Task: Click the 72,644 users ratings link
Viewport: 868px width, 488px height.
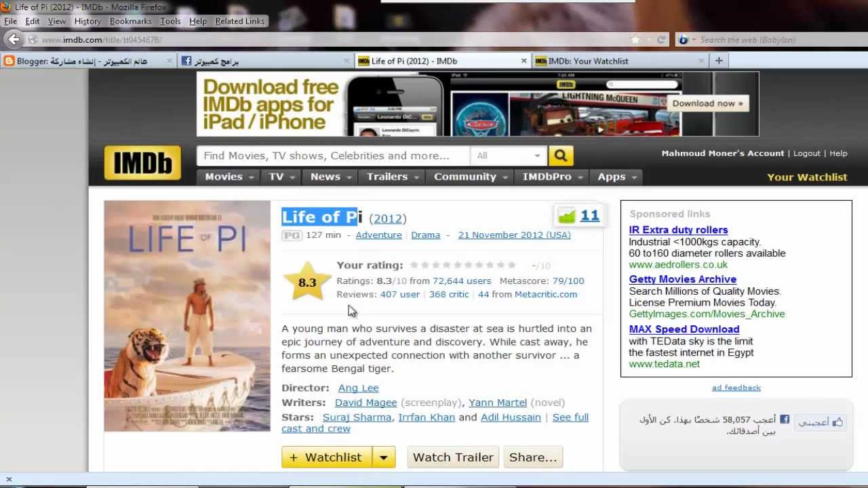Action: [462, 281]
